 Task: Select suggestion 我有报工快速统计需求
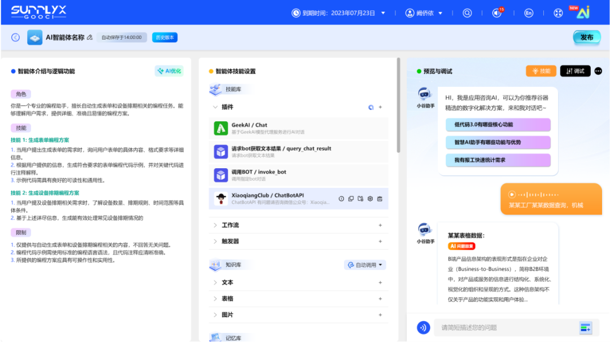click(498, 160)
